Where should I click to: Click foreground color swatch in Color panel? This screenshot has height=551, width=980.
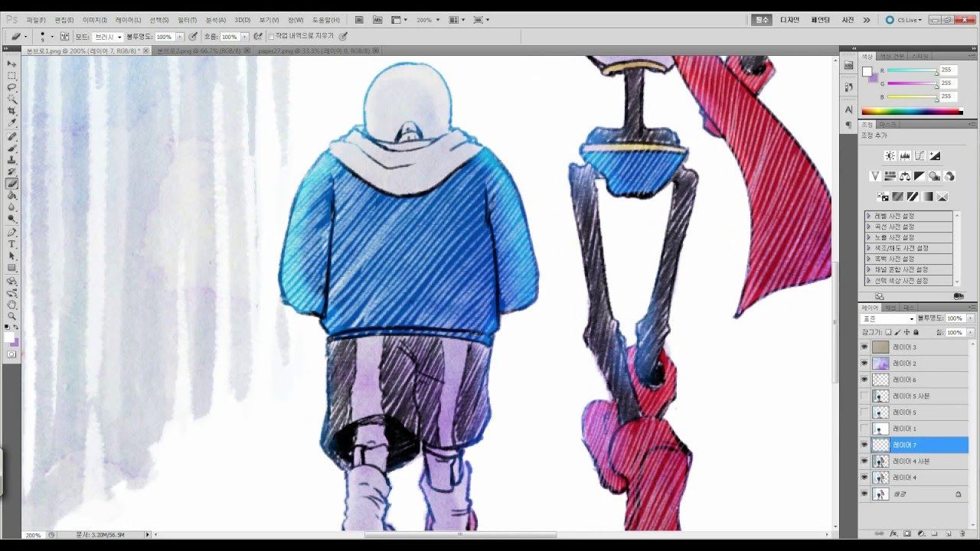[867, 72]
